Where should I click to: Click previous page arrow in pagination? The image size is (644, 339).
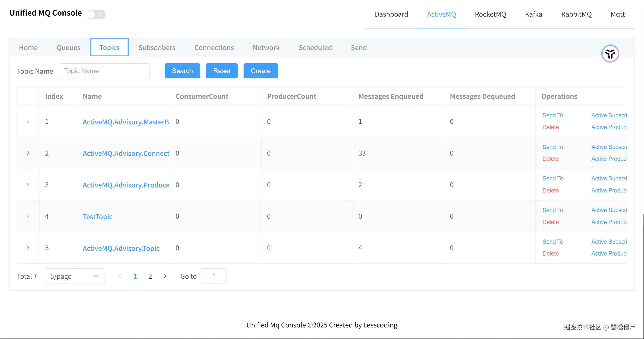coord(120,276)
